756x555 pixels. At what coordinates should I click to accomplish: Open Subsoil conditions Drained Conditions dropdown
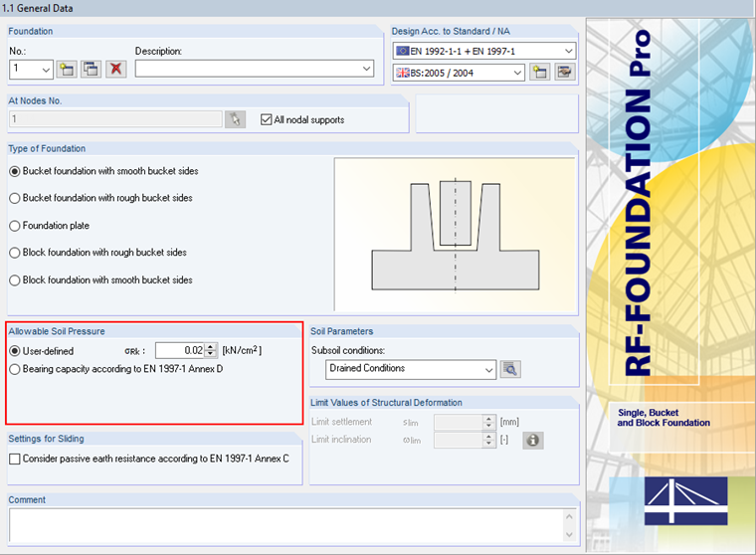coord(488,370)
